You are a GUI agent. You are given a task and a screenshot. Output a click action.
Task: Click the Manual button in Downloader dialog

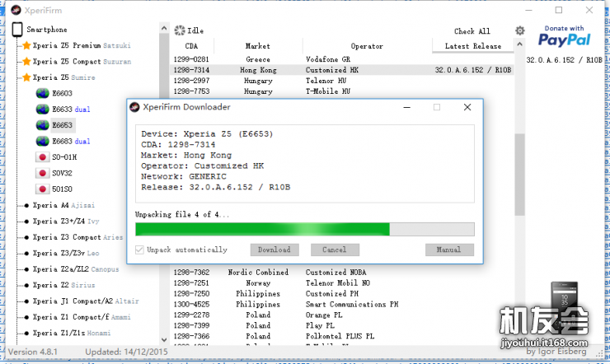tap(449, 250)
